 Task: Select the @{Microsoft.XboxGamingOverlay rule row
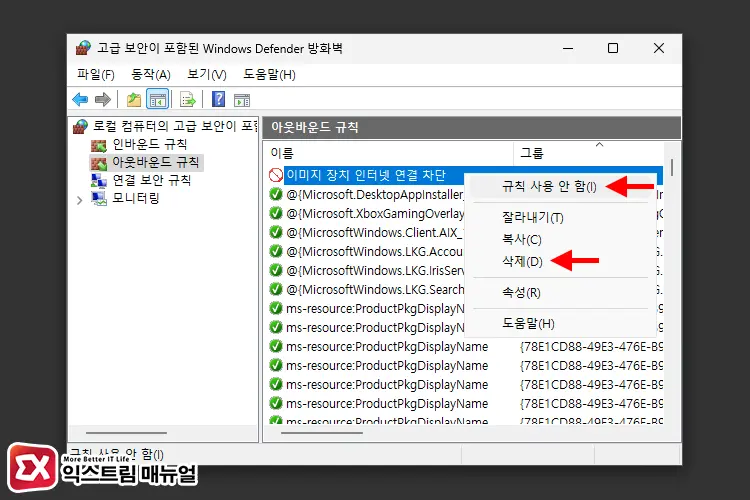[375, 213]
